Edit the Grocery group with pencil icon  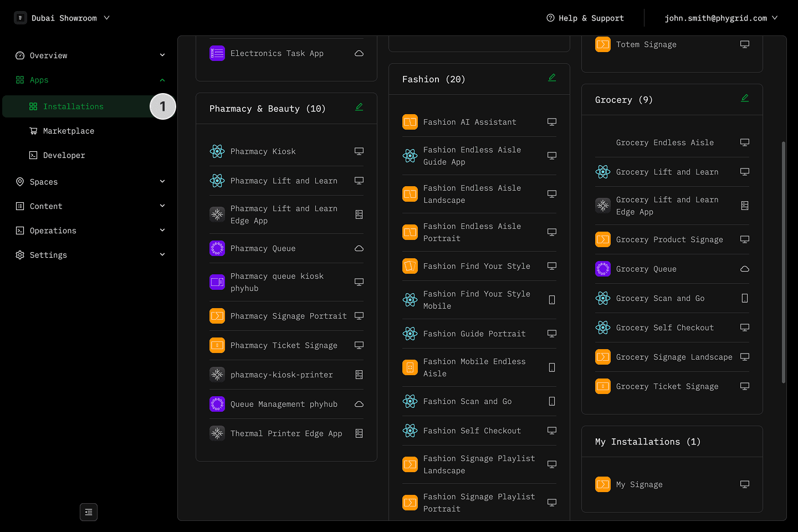pos(745,98)
